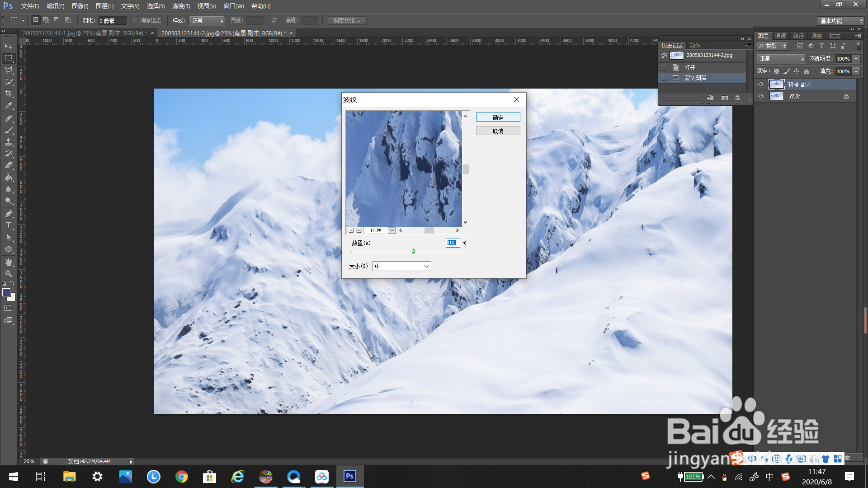Click the 数量 amount slider handle

[413, 251]
